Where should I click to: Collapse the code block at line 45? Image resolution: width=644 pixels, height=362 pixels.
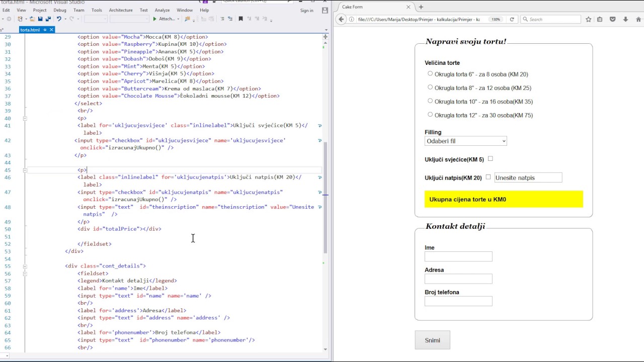25,170
